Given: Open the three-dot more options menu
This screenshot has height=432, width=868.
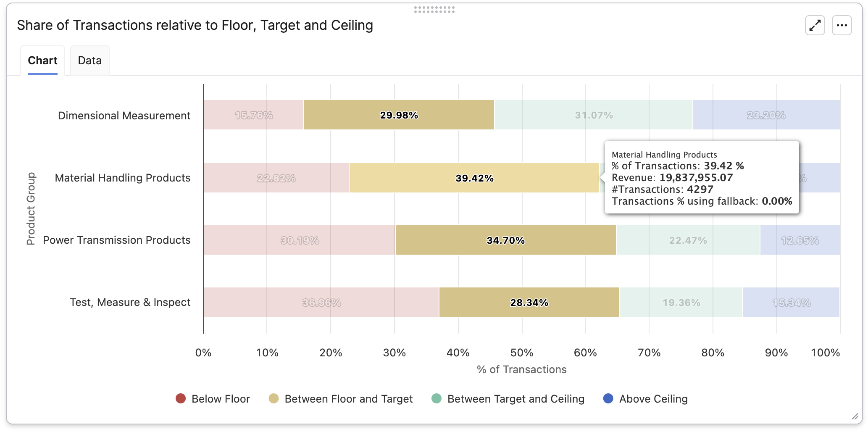Looking at the screenshot, I should click(x=842, y=26).
